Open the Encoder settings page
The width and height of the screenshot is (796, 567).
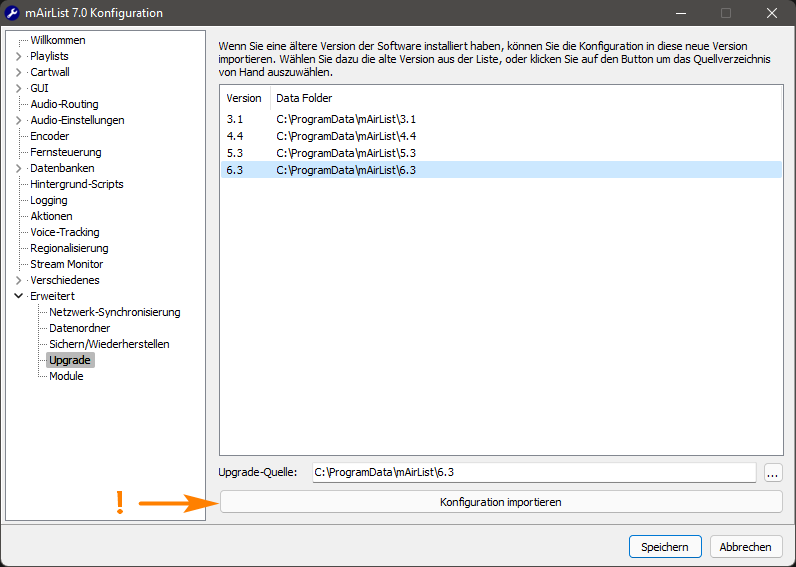(x=49, y=136)
